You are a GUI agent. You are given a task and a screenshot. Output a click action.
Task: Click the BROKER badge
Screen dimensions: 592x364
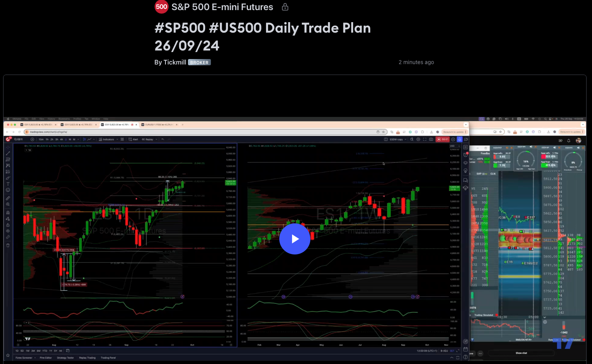(x=199, y=62)
